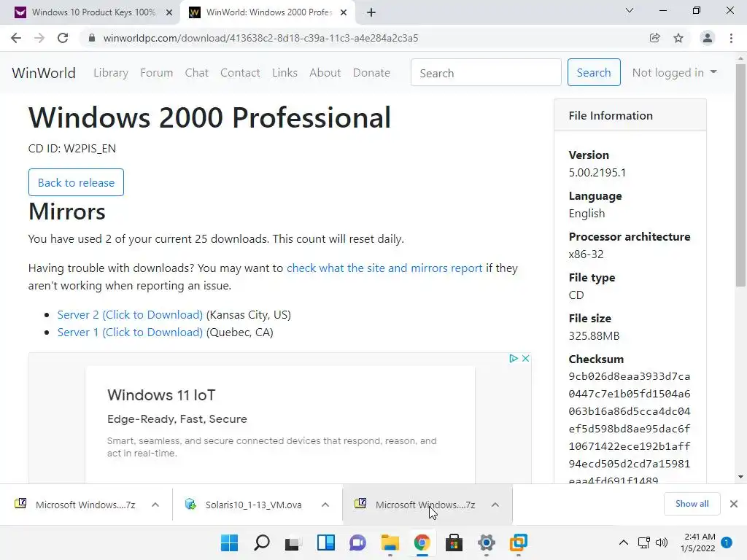Open the share this page icon
This screenshot has height=560, width=747.
click(x=655, y=38)
